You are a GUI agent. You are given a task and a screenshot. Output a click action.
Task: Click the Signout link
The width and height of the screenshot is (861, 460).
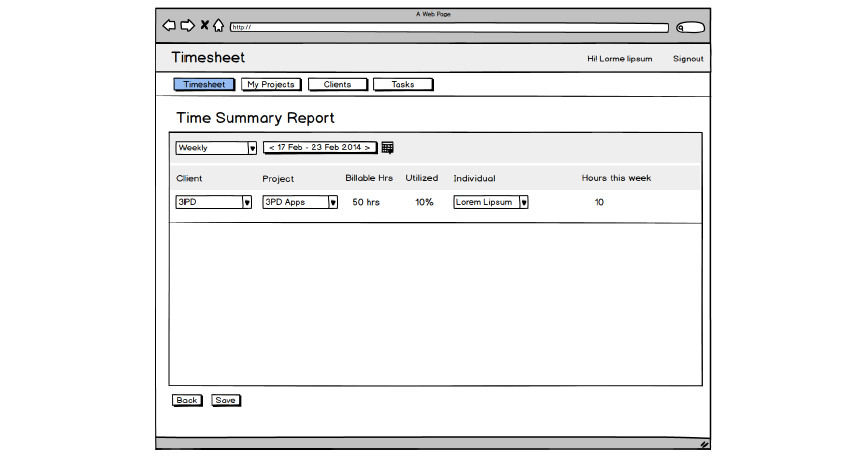(688, 59)
